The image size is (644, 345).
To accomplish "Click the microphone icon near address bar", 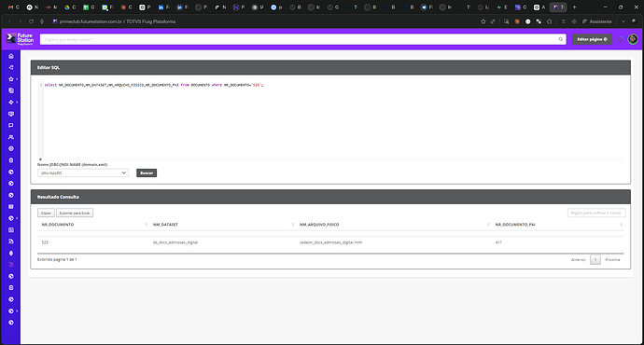I will pyautogui.click(x=42, y=21).
